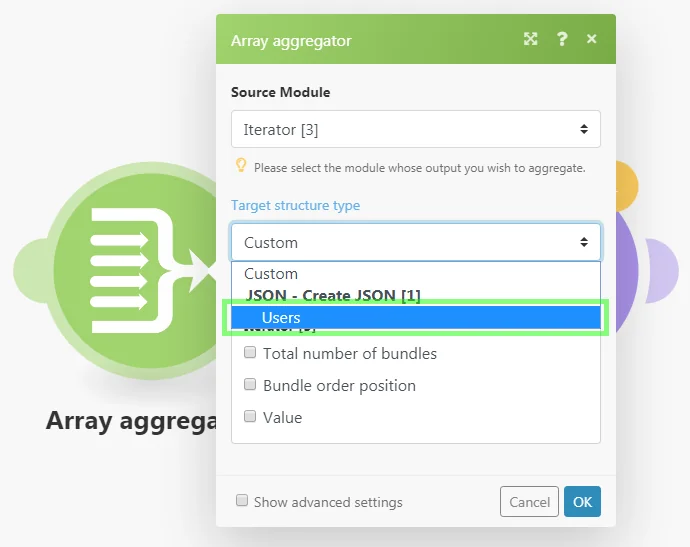
Task: Open help with the question mark icon
Action: pos(562,39)
